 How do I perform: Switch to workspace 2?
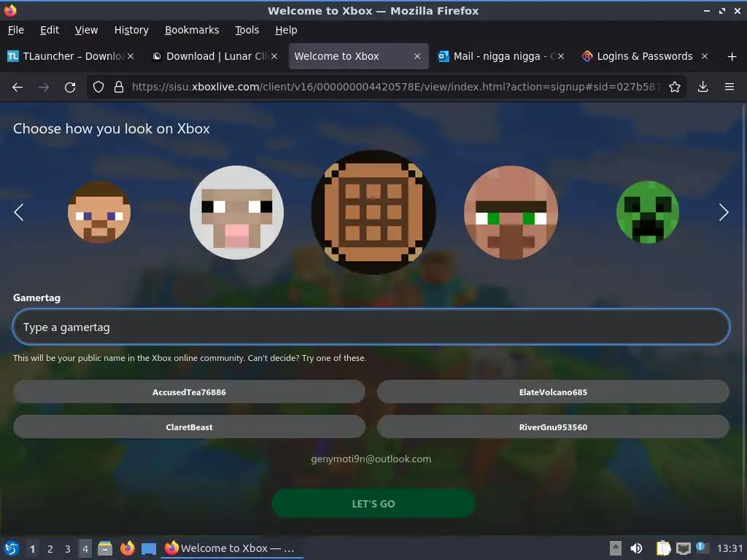[x=50, y=549]
